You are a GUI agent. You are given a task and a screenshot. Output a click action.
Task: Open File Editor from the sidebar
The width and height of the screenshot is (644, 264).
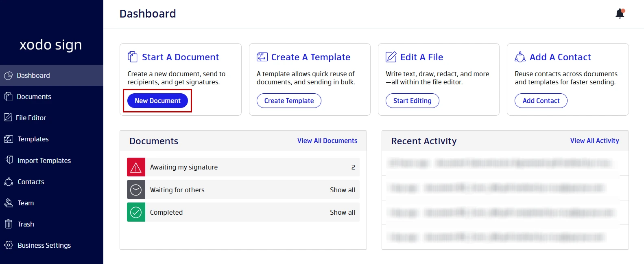coord(52,118)
